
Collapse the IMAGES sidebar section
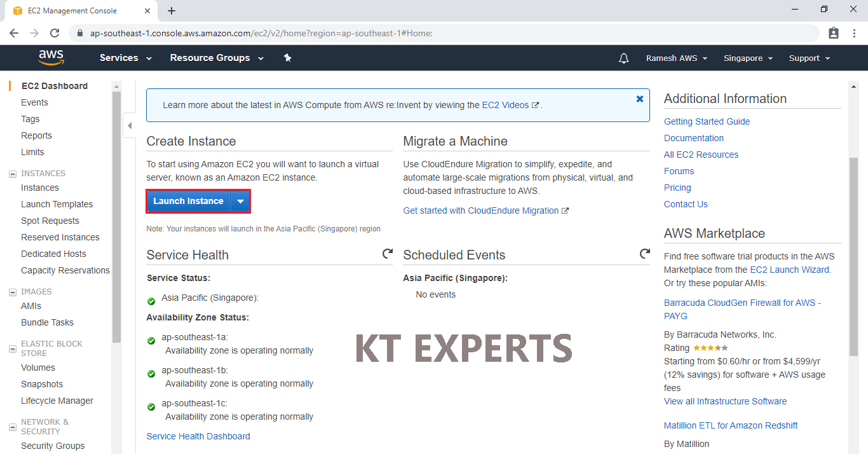coord(13,292)
